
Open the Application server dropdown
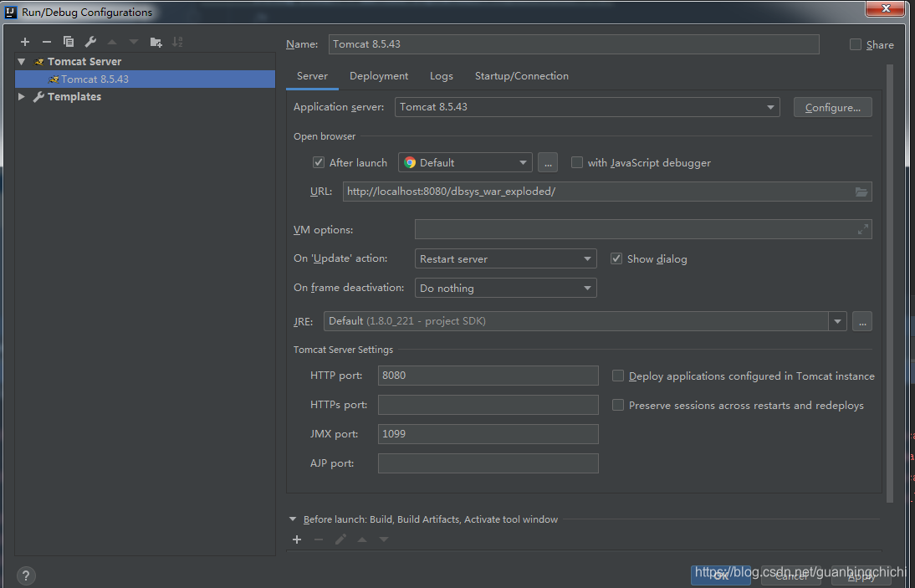(587, 107)
